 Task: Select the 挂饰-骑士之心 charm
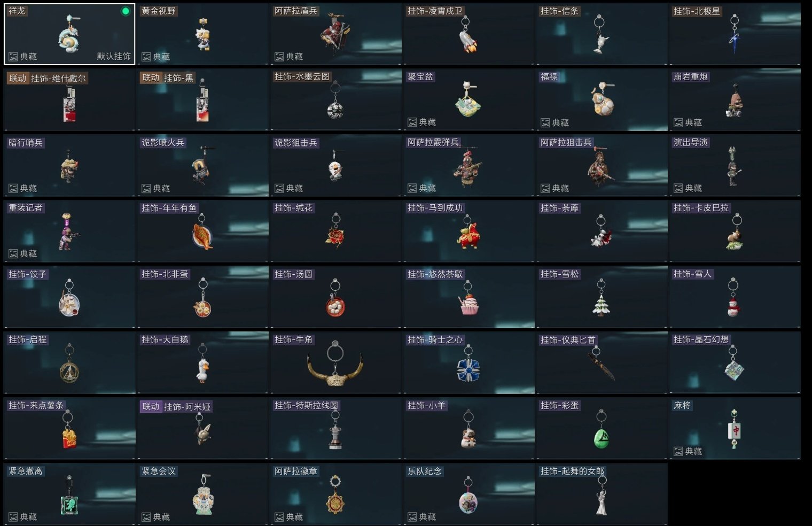[469, 363]
